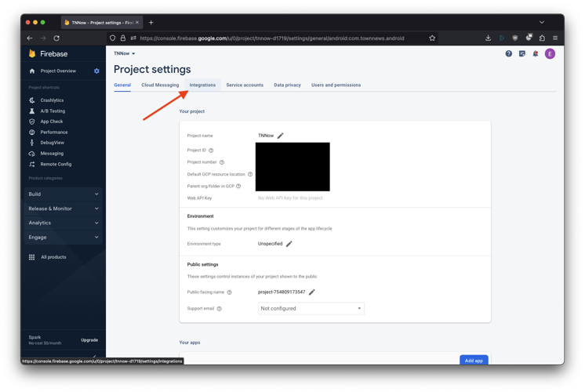Image resolution: width=585 pixels, height=392 pixels.
Task: Click Spark plan label
Action: pos(35,337)
